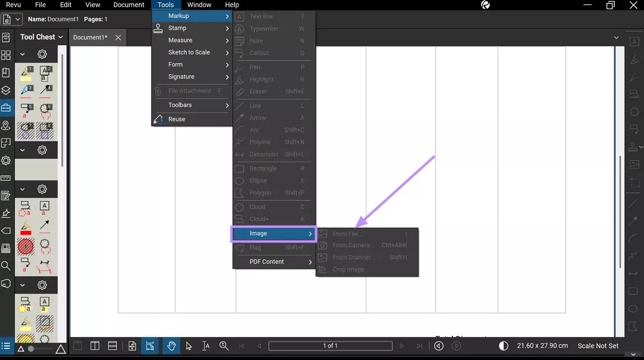Click the Scale Not Set link
The height and width of the screenshot is (360, 644).
[598, 346]
